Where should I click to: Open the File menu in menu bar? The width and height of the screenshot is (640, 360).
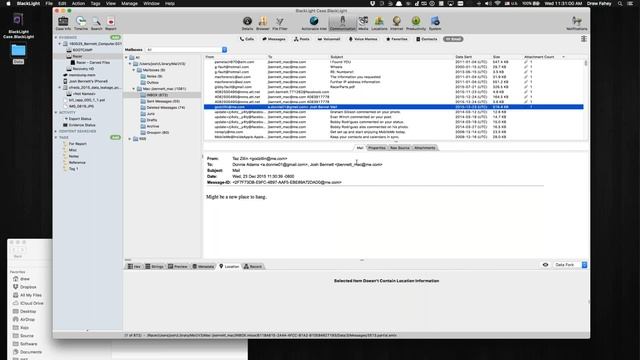click(x=49, y=3)
